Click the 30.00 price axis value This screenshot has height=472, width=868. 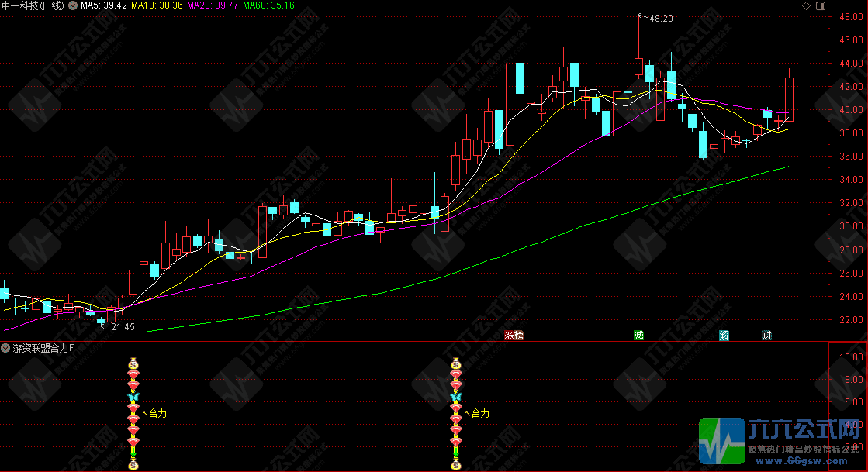[851, 226]
